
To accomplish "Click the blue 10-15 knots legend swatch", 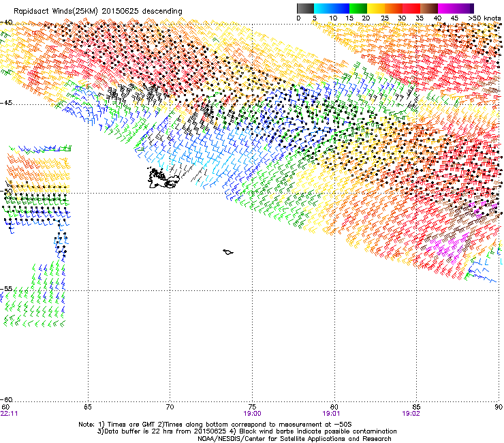I will [x=341, y=8].
